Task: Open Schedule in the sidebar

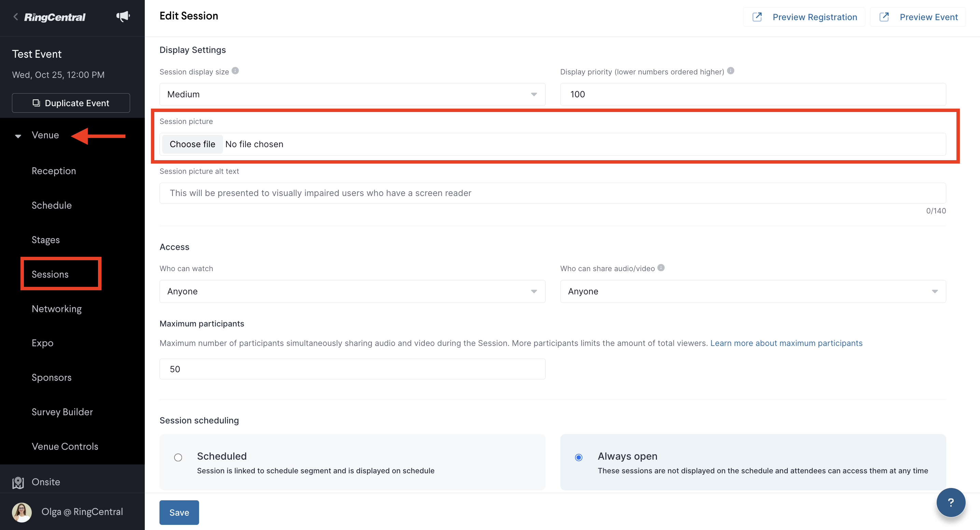Action: point(51,206)
